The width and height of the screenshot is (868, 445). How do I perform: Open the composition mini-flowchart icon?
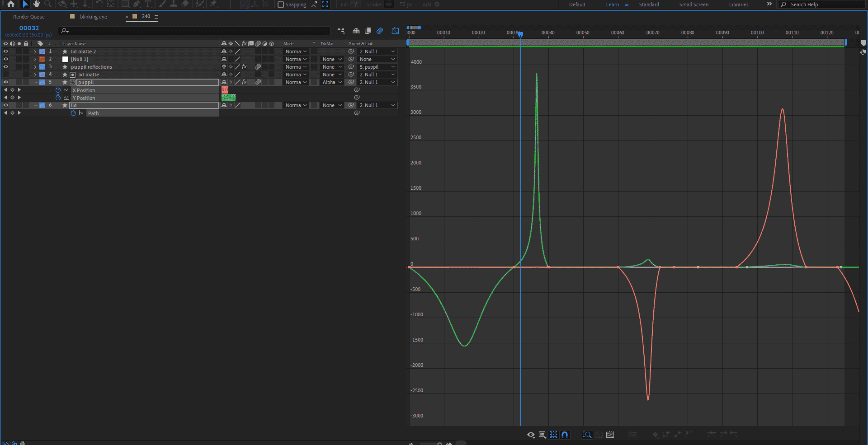pos(341,31)
